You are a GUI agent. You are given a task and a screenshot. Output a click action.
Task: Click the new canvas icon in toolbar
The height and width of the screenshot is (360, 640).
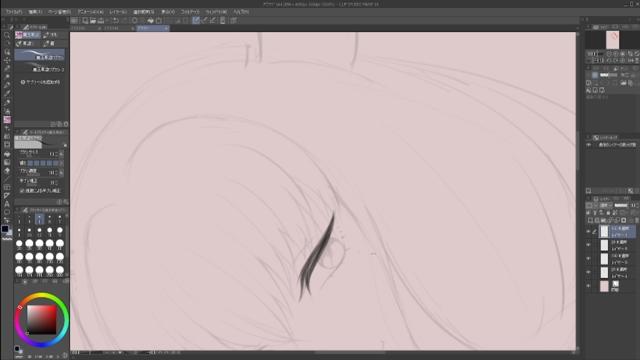(85, 20)
